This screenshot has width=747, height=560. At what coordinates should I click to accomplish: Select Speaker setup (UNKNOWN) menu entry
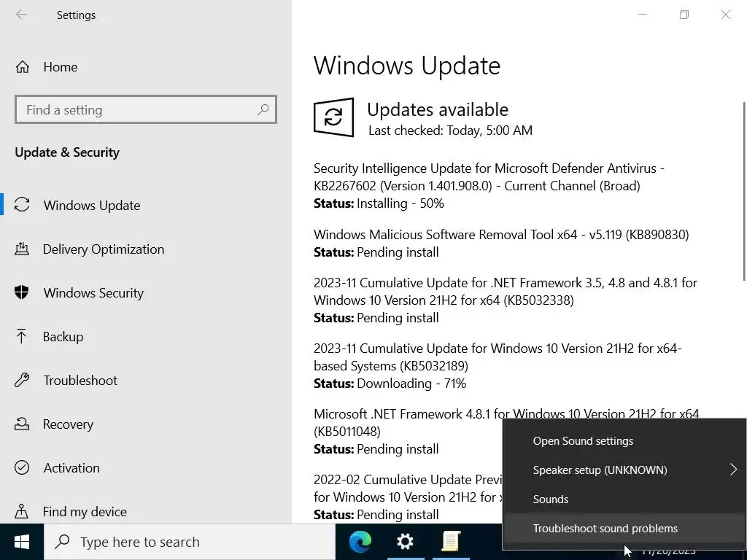[x=624, y=470]
